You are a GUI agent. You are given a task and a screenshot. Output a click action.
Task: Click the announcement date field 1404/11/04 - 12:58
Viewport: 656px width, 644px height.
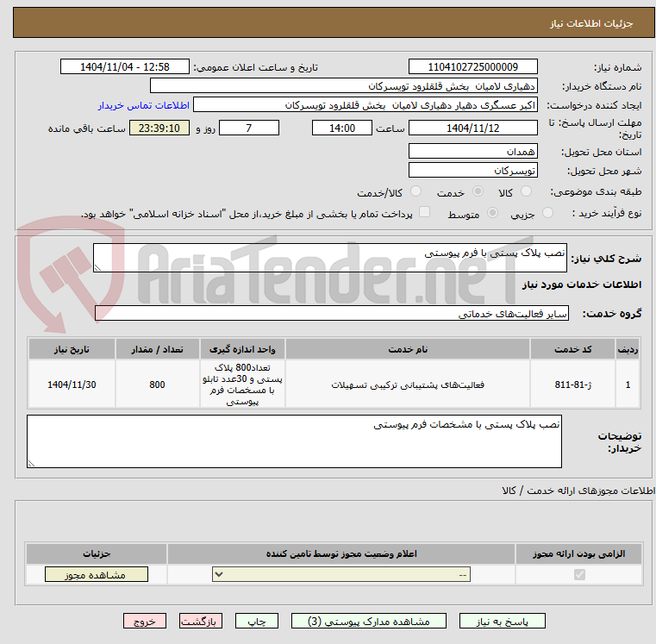pyautogui.click(x=125, y=67)
